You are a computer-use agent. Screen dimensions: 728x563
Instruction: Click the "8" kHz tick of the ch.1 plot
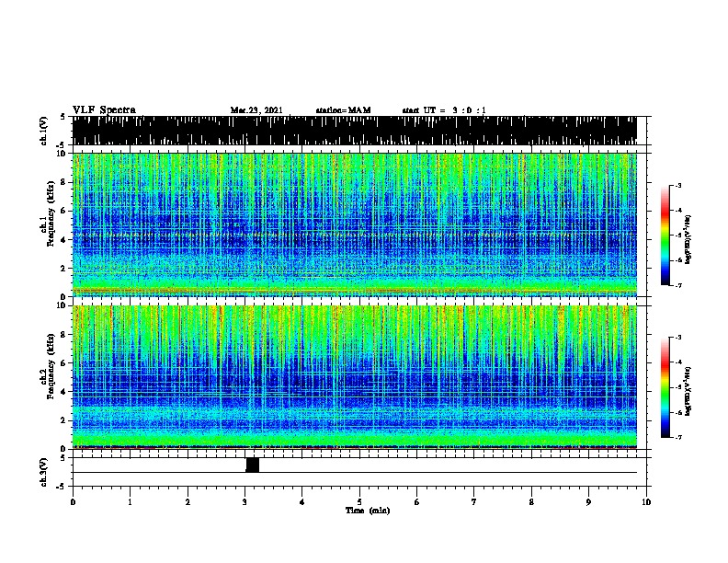click(63, 182)
